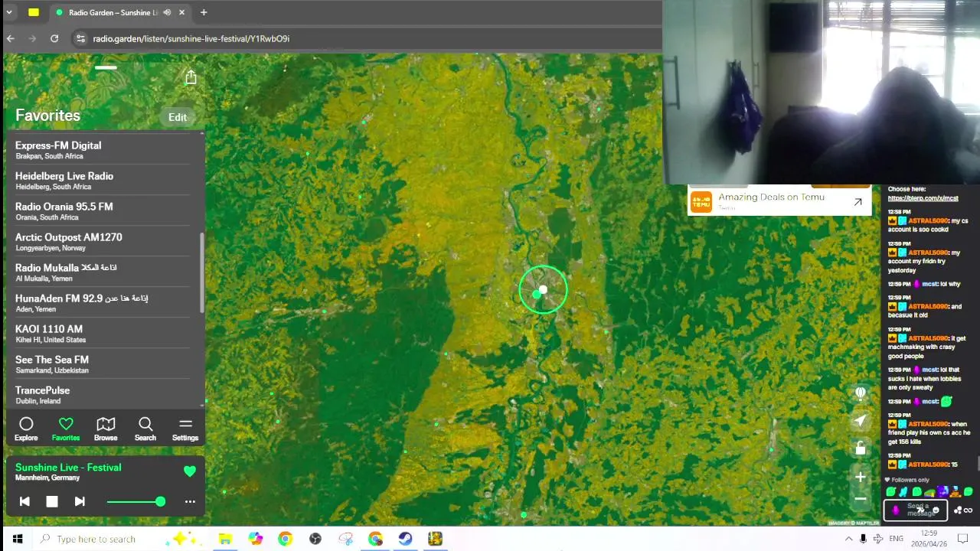Open the Amazing Deals on Temu ad
The width and height of the screenshot is (980, 551).
(x=779, y=201)
